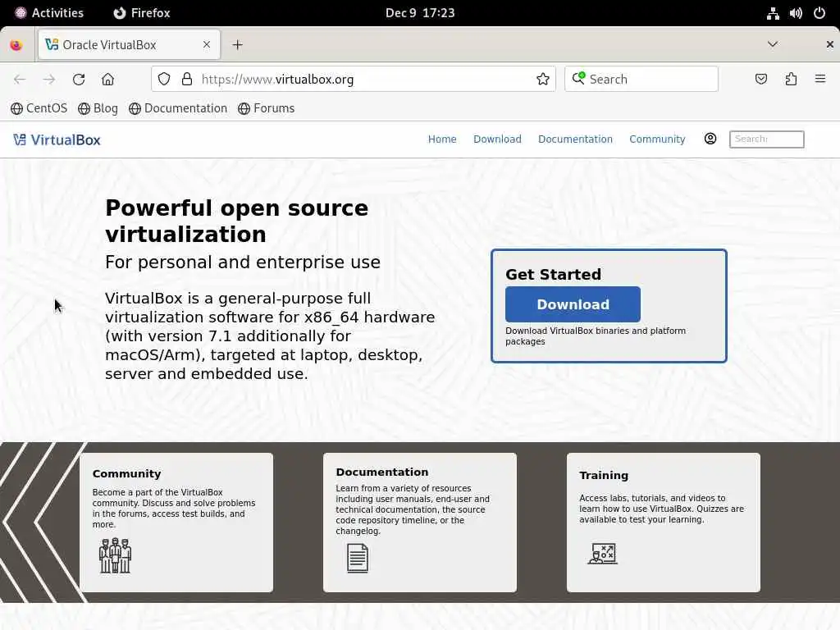Image resolution: width=840 pixels, height=630 pixels.
Task: Focus the Firefox Search box
Action: pos(641,80)
